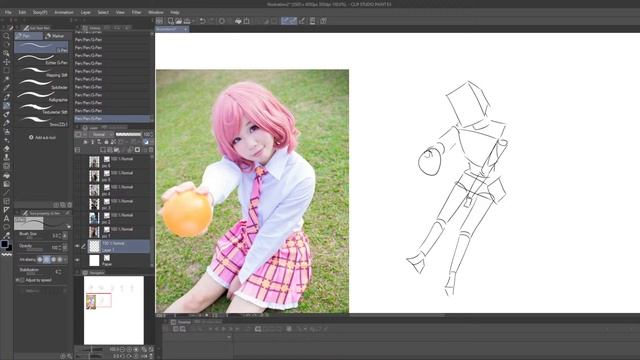Viewport: 640px width, 360px height.
Task: Click the Redo arrow in the command bar
Action: pyautogui.click(x=211, y=21)
